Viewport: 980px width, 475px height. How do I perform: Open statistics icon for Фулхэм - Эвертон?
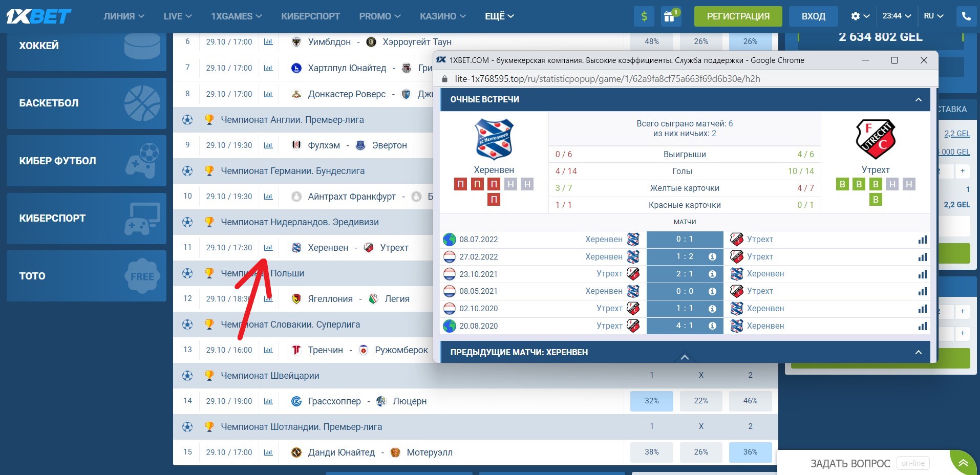pyautogui.click(x=268, y=145)
